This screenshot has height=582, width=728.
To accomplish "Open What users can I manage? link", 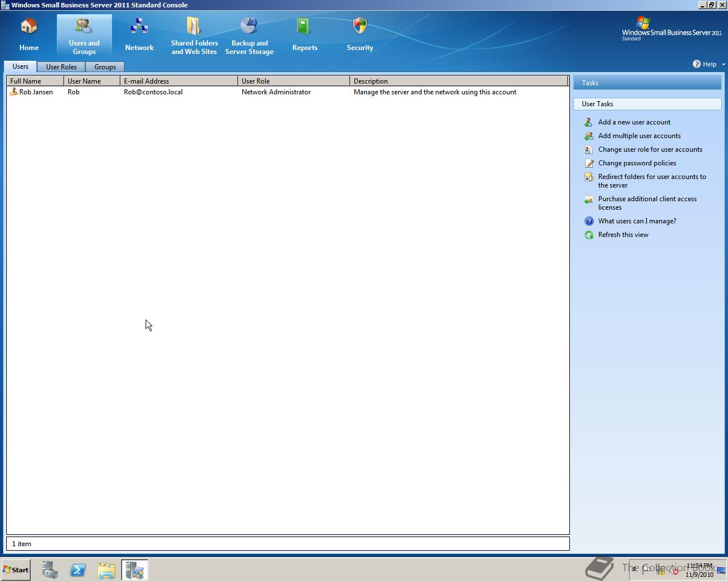I will [x=637, y=221].
